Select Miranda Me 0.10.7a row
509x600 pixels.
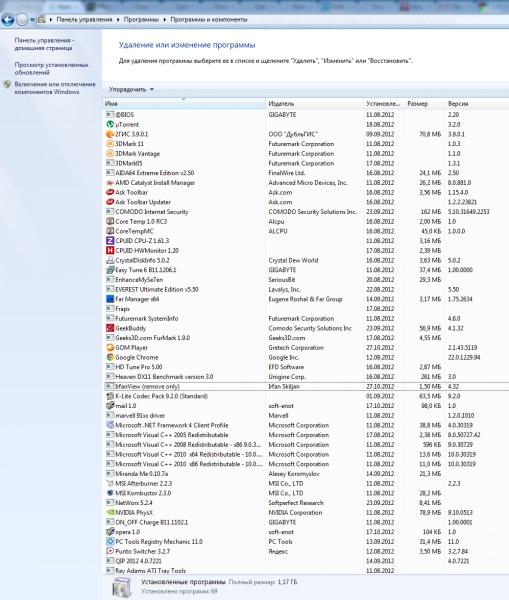pos(306,474)
